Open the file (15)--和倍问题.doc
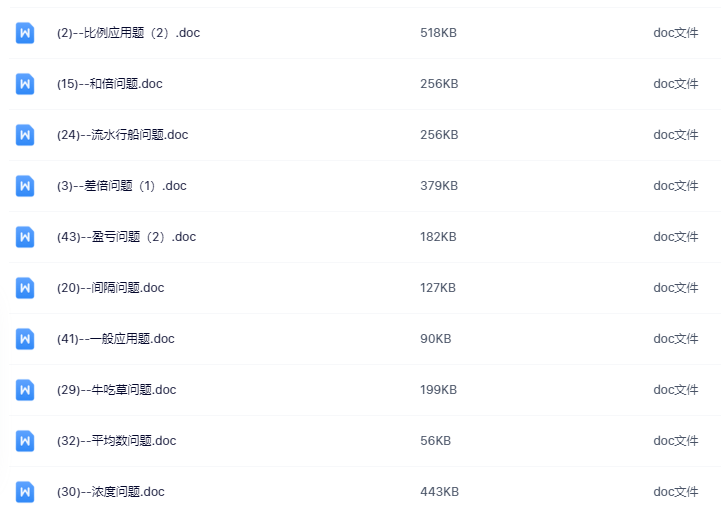 tap(109, 84)
